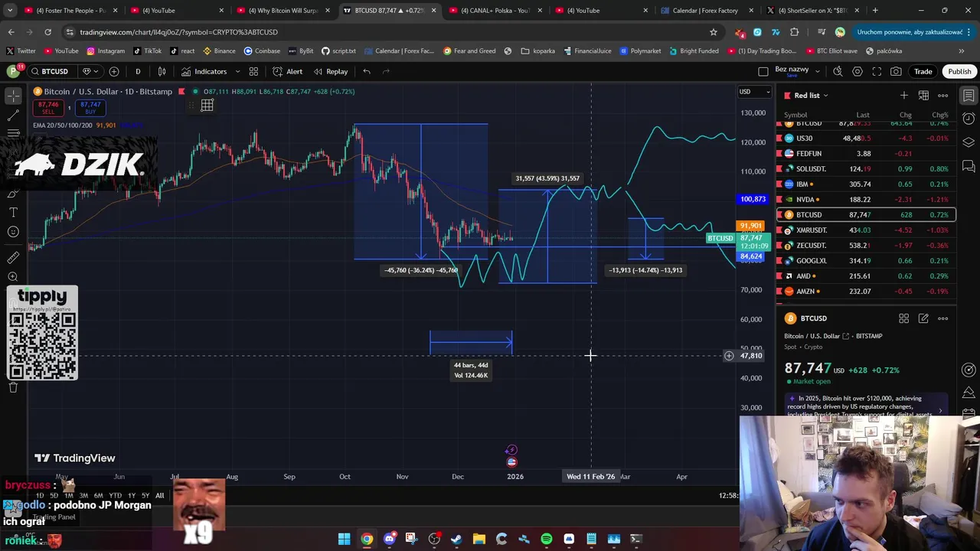This screenshot has height=551, width=980.
Task: Open the Indicators dialog
Action: coord(204,71)
